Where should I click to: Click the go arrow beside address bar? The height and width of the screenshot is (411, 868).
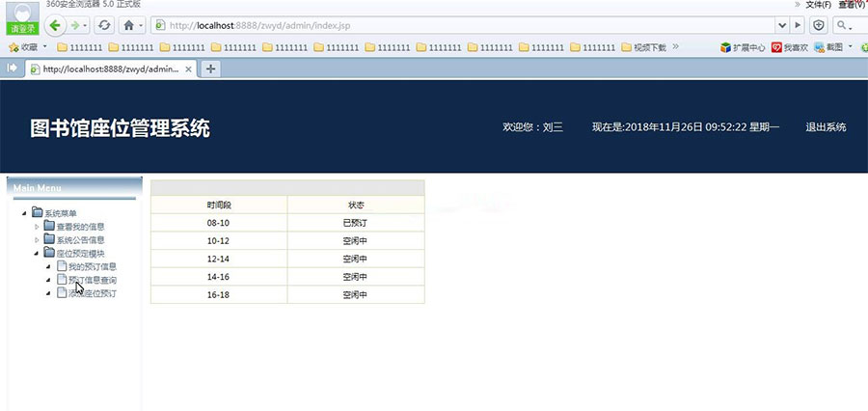pos(798,25)
